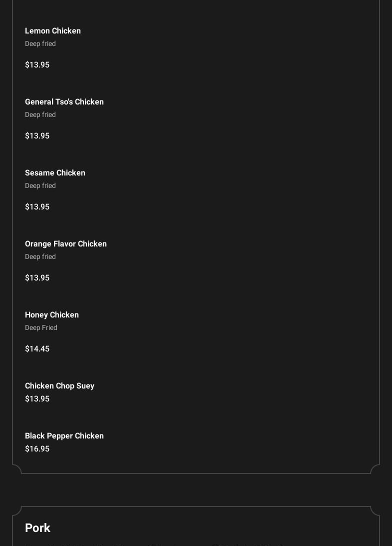This screenshot has height=546, width=392.
Task: Choose the Orange Flavor Chicken title
Action: click(66, 244)
